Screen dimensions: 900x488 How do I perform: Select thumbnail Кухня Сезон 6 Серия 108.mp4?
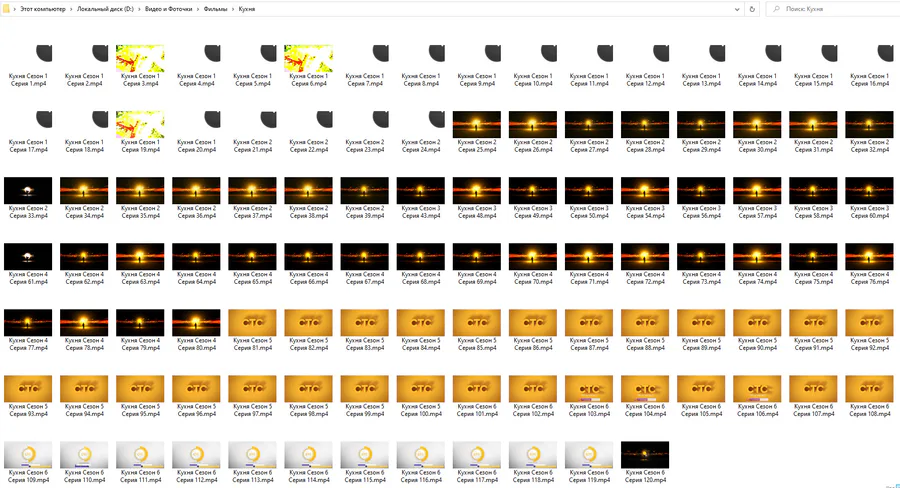click(x=869, y=388)
